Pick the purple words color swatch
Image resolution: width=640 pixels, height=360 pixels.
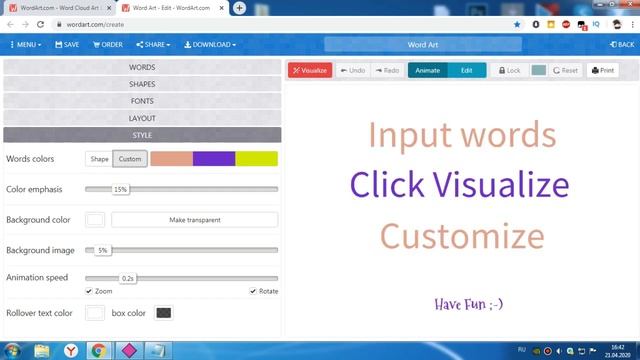214,159
